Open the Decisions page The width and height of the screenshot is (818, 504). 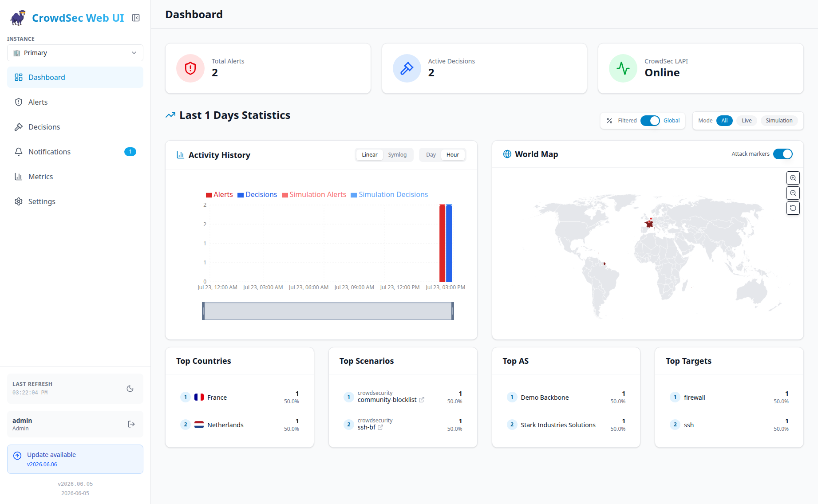(x=75, y=127)
